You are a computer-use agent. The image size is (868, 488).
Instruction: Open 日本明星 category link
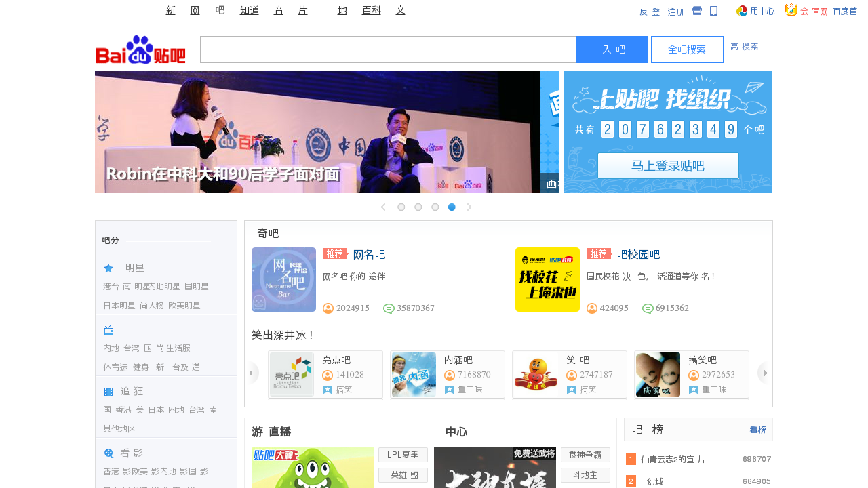(119, 306)
